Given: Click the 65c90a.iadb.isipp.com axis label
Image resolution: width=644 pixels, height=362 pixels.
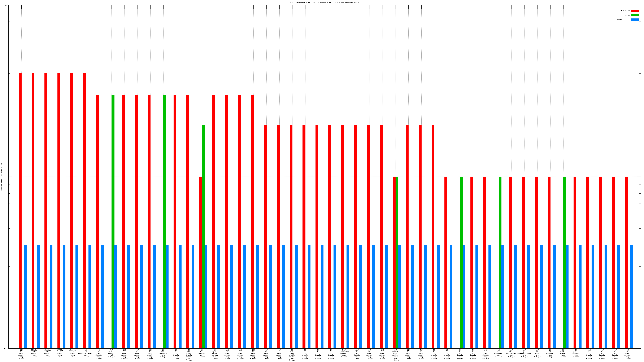Looking at the screenshot, I should (x=47, y=353).
